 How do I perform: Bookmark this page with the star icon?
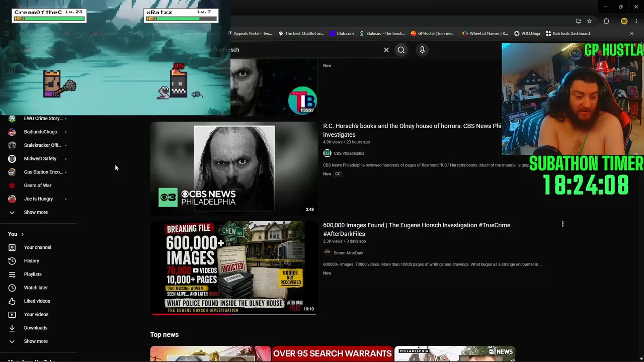pos(589,21)
